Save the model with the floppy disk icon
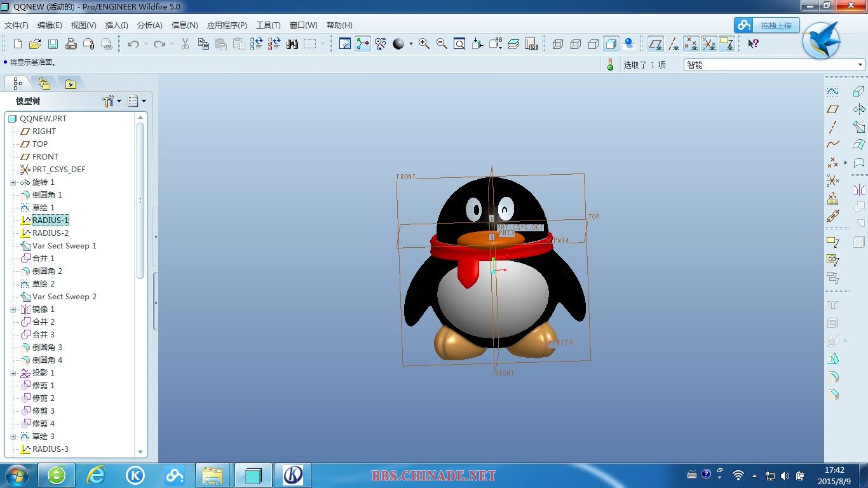868x488 pixels. pos(53,44)
